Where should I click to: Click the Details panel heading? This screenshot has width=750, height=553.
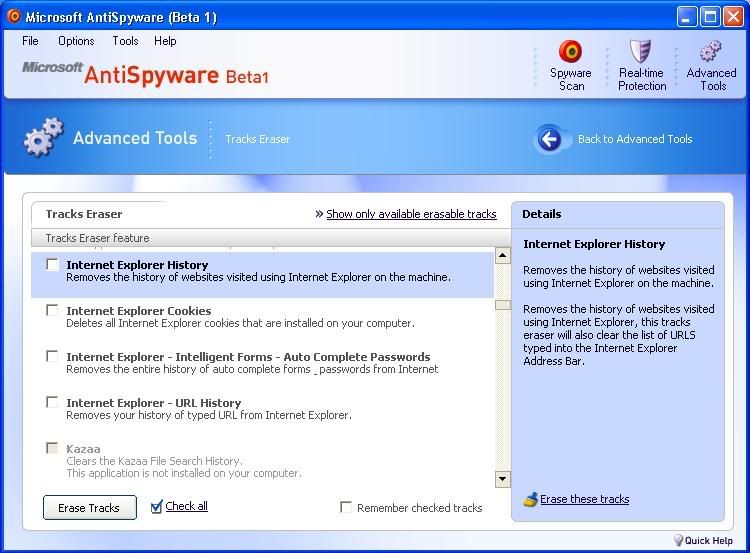point(541,214)
